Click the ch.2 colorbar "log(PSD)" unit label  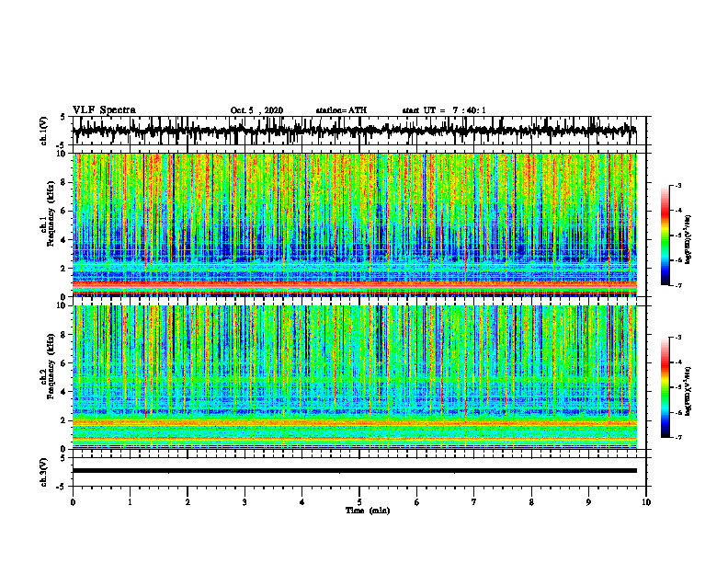[x=688, y=390]
